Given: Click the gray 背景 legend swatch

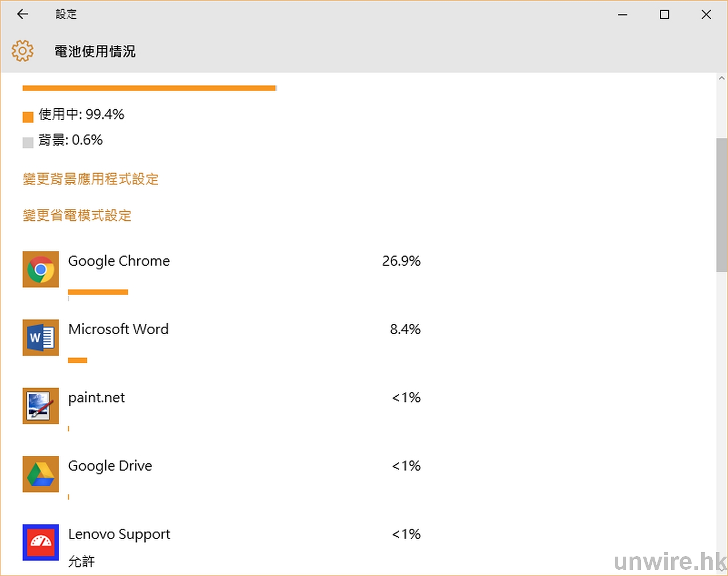Looking at the screenshot, I should pos(28,142).
